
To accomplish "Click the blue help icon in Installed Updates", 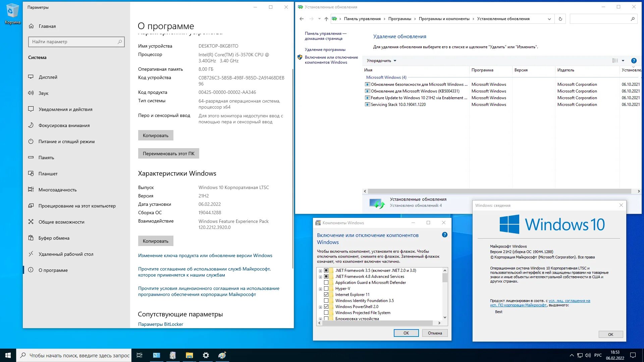I will coord(634,61).
